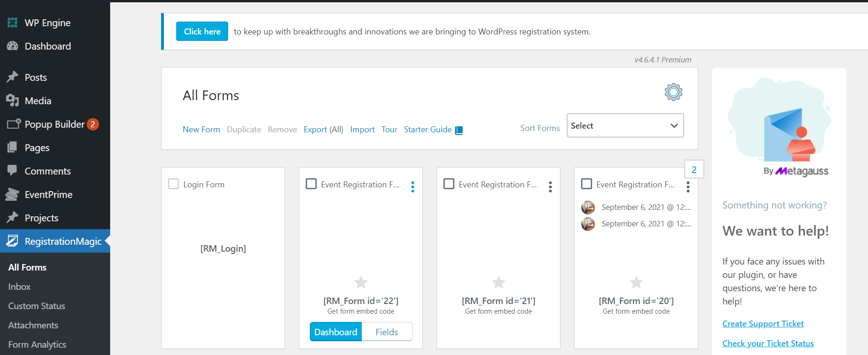Select checkbox of form id 20 card
868x355 pixels.
point(587,184)
